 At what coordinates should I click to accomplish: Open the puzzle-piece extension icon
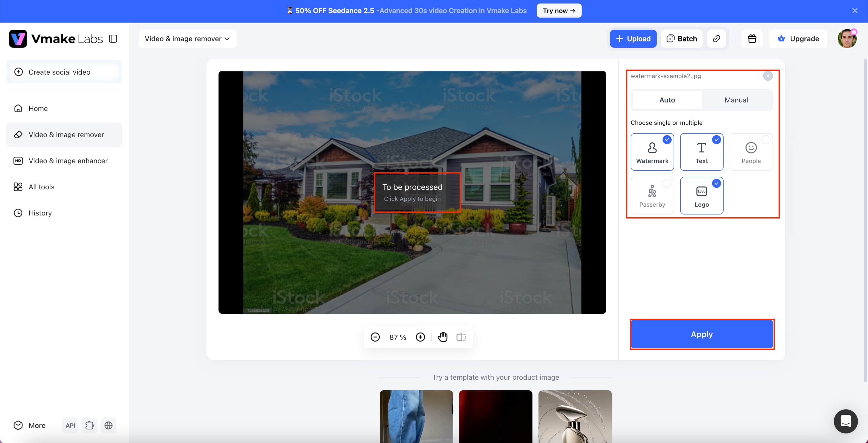(89, 425)
